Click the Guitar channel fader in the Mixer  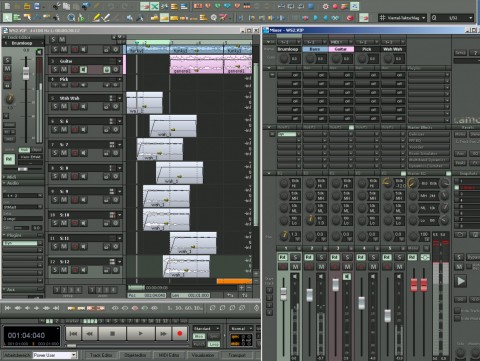pyautogui.click(x=336, y=284)
